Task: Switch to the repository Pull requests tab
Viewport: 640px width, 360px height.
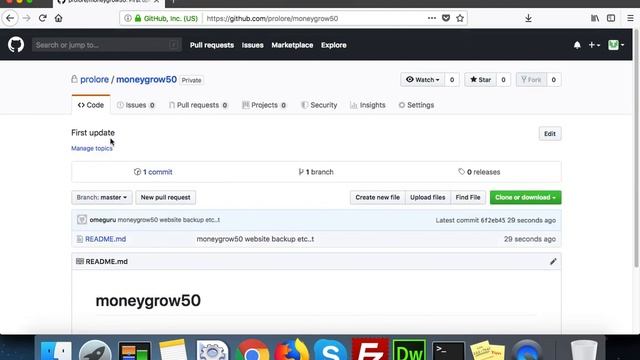Action: point(198,105)
